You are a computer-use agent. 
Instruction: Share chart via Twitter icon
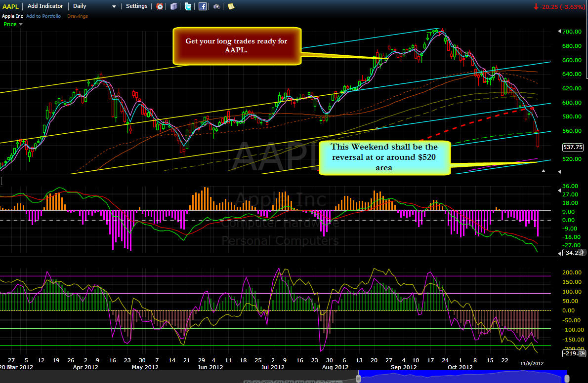[188, 6]
